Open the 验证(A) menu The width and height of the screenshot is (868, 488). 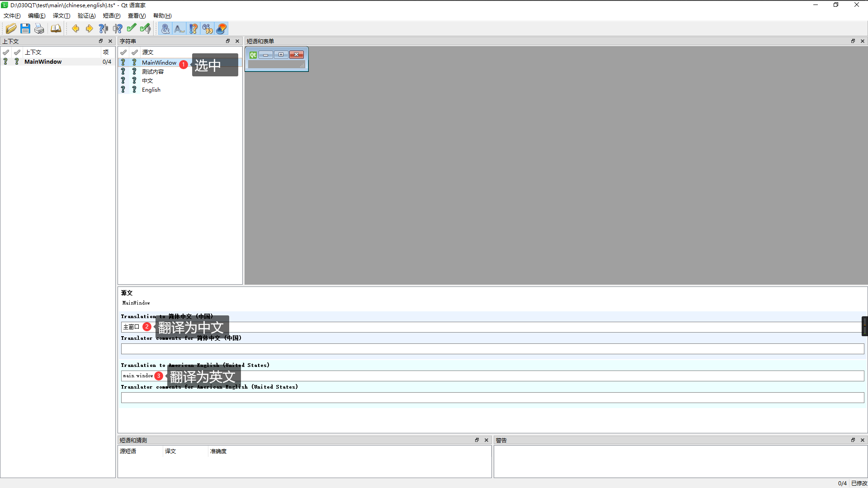point(86,16)
